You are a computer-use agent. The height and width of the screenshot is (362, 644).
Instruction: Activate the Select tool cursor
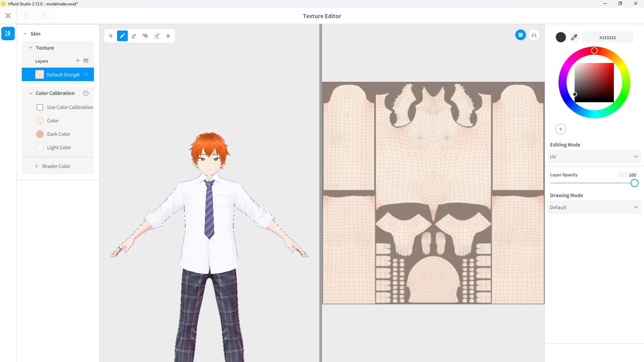pyautogui.click(x=111, y=36)
